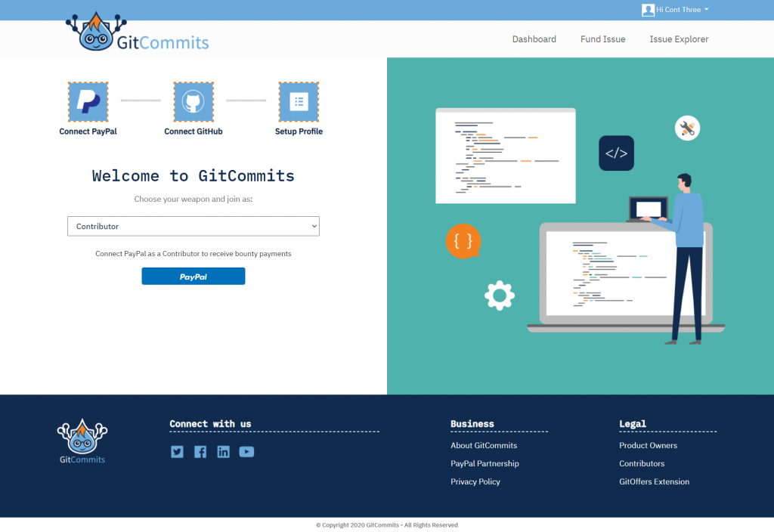The height and width of the screenshot is (532, 774).
Task: Click the Connect PayPal as a Contributor hint
Action: tap(193, 254)
